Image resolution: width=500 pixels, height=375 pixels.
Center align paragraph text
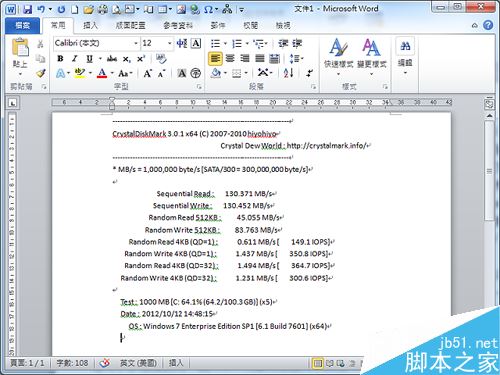(x=230, y=59)
